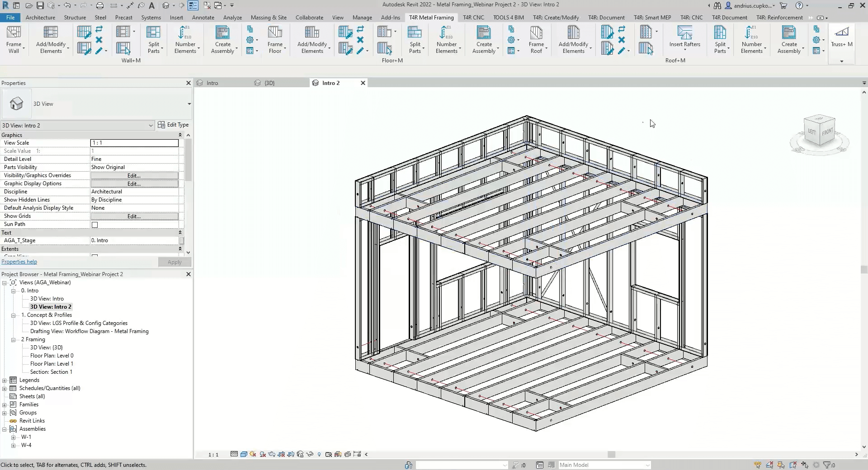Viewport: 868px width, 470px height.
Task: Switch to the Intro view tab
Action: point(212,83)
